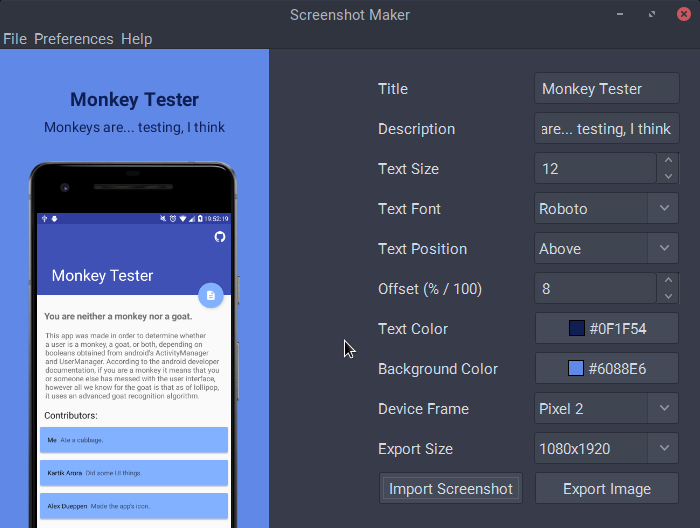Click the floating document button in preview

pyautogui.click(x=210, y=295)
